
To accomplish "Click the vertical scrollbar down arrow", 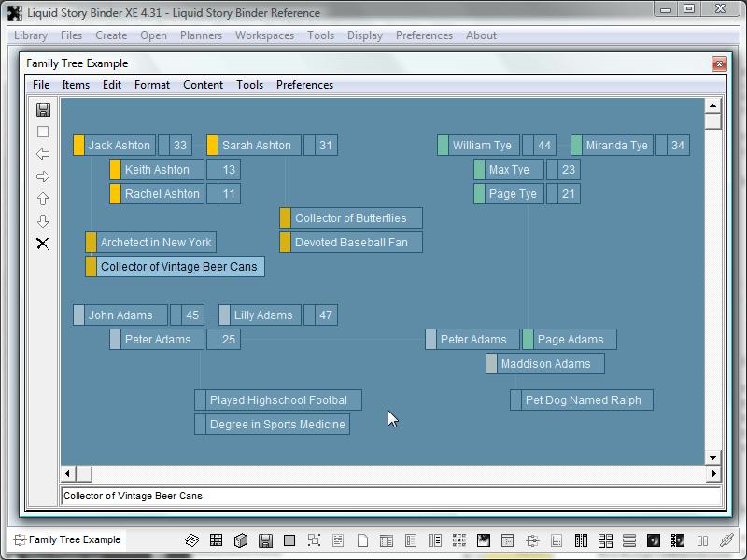I will click(712, 458).
